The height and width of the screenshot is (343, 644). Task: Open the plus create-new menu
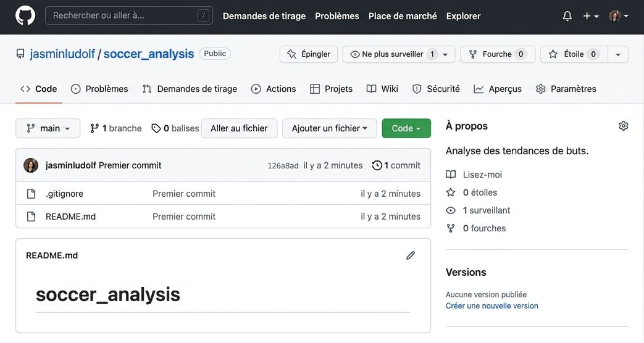591,16
